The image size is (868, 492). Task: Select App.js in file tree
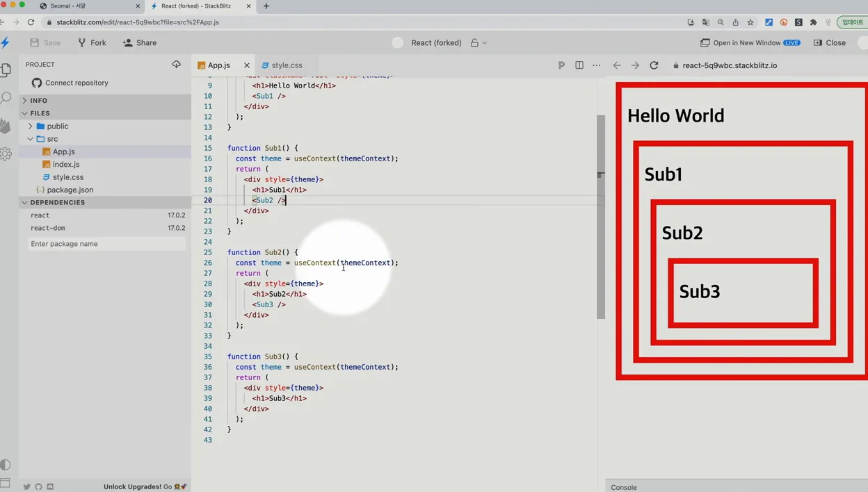[104, 151]
